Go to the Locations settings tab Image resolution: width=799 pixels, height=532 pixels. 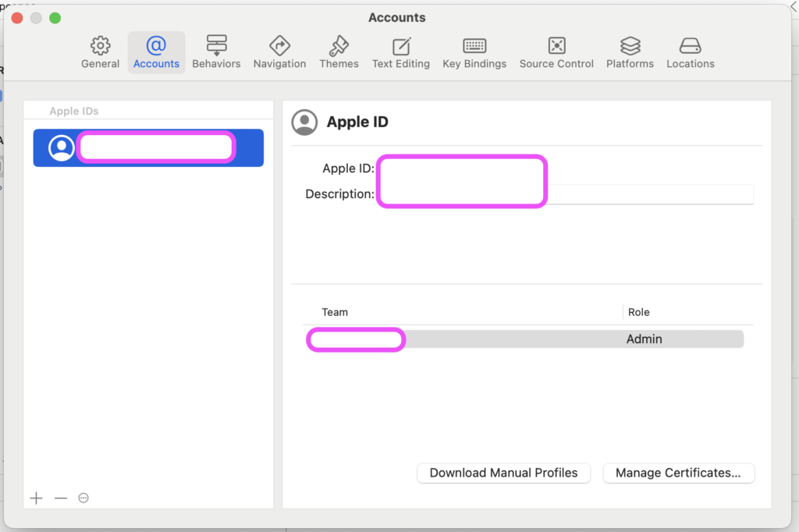click(x=691, y=52)
